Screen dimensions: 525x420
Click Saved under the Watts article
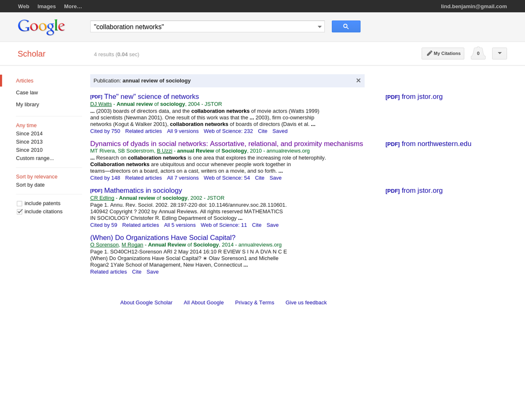coord(280,131)
